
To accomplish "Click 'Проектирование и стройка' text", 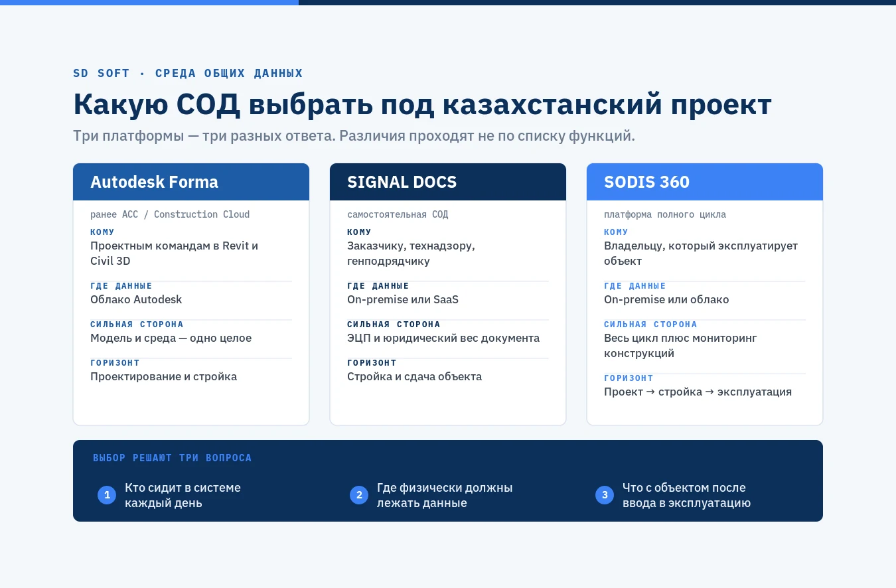I will (x=163, y=376).
